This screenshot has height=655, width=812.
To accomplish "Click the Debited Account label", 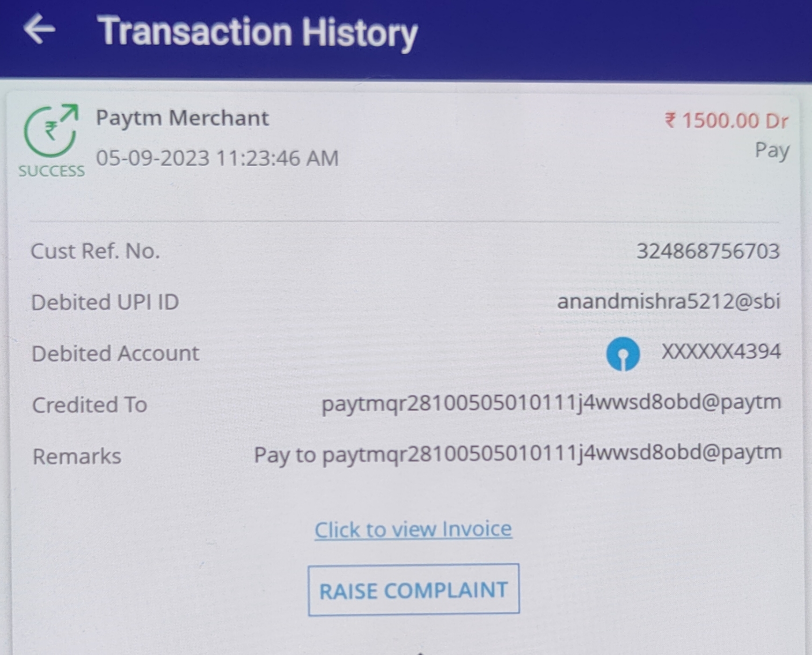I will (116, 353).
